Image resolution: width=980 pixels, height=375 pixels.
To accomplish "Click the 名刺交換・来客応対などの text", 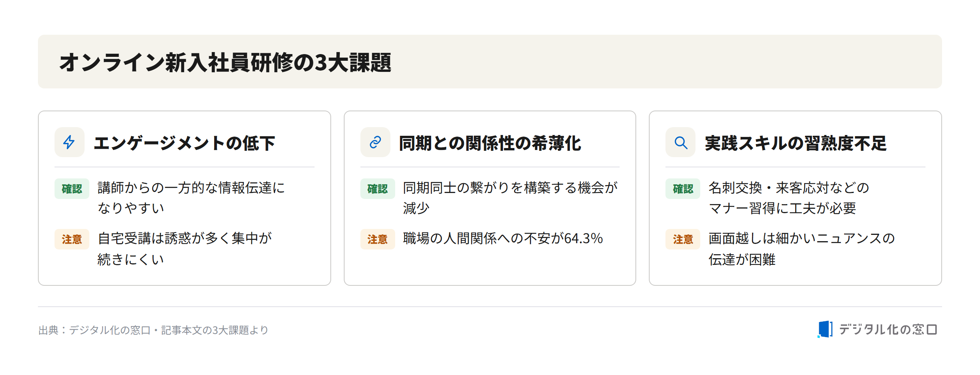I will click(789, 188).
